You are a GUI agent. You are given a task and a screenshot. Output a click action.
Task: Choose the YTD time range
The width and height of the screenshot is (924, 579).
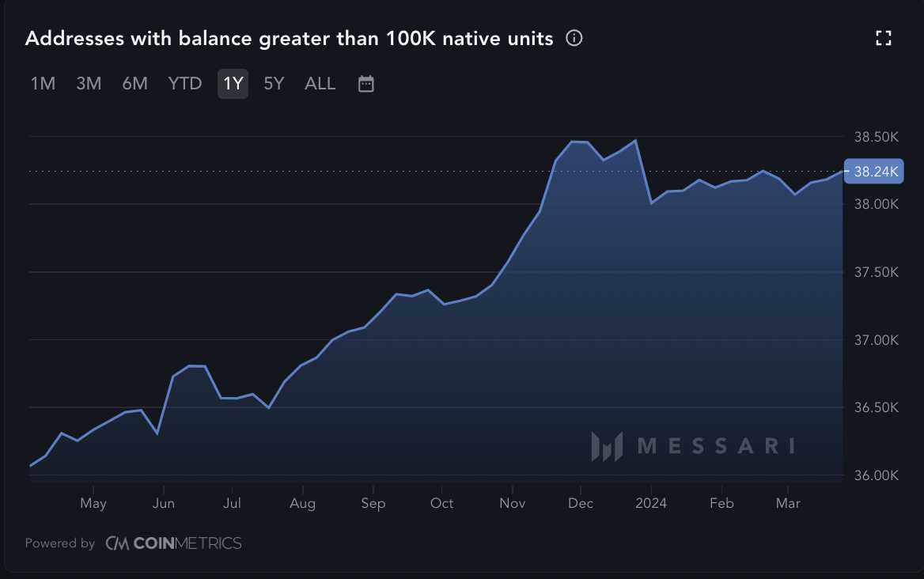(185, 84)
